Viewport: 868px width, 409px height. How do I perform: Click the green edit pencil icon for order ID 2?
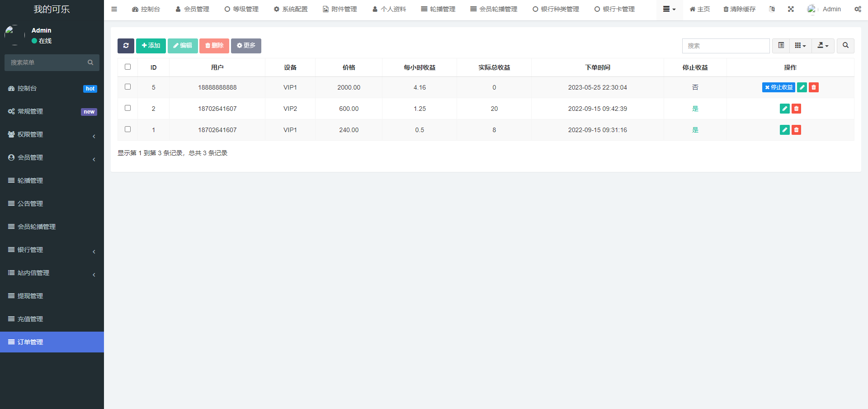tap(784, 109)
